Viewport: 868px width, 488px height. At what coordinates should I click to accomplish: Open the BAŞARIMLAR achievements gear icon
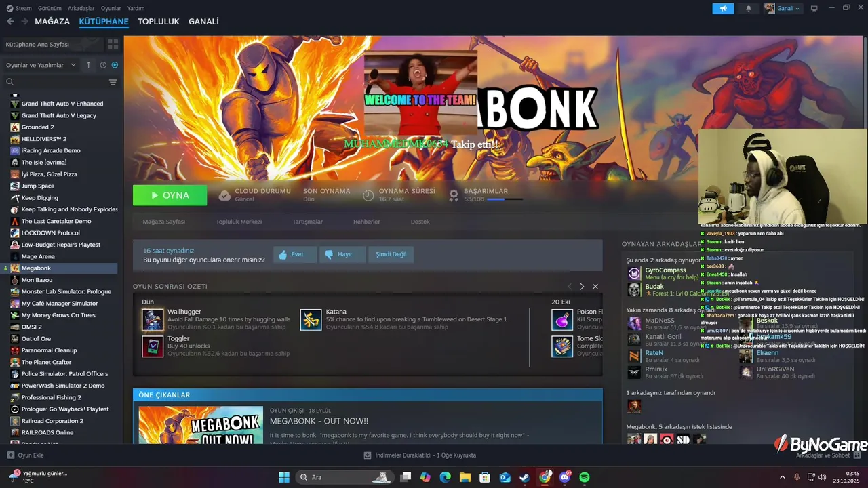tap(454, 195)
